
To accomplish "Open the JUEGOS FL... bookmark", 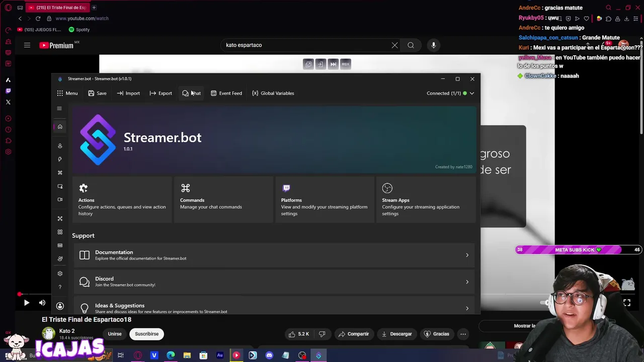I will click(x=39, y=30).
